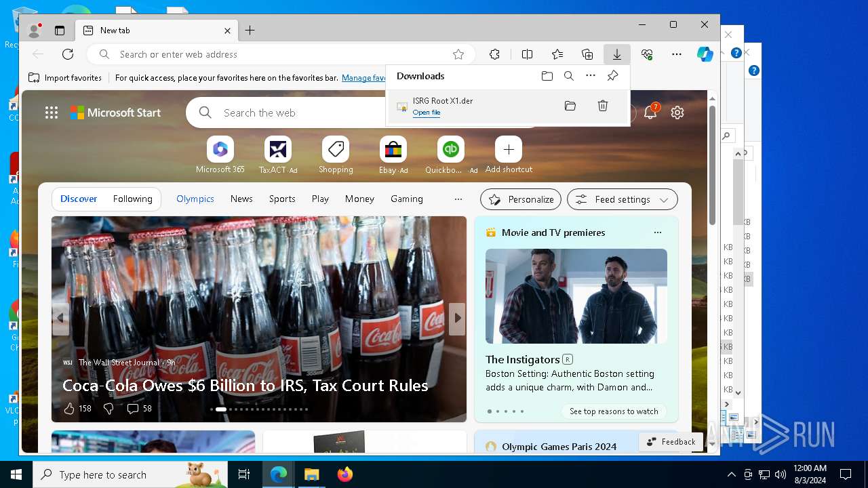This screenshot has width=868, height=488.
Task: Select the Olympics feed tab
Action: point(195,199)
